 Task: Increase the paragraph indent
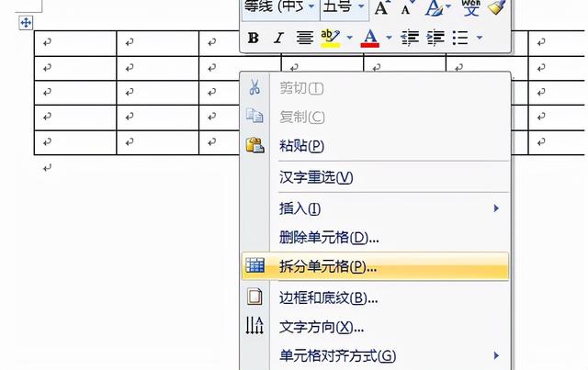435,38
